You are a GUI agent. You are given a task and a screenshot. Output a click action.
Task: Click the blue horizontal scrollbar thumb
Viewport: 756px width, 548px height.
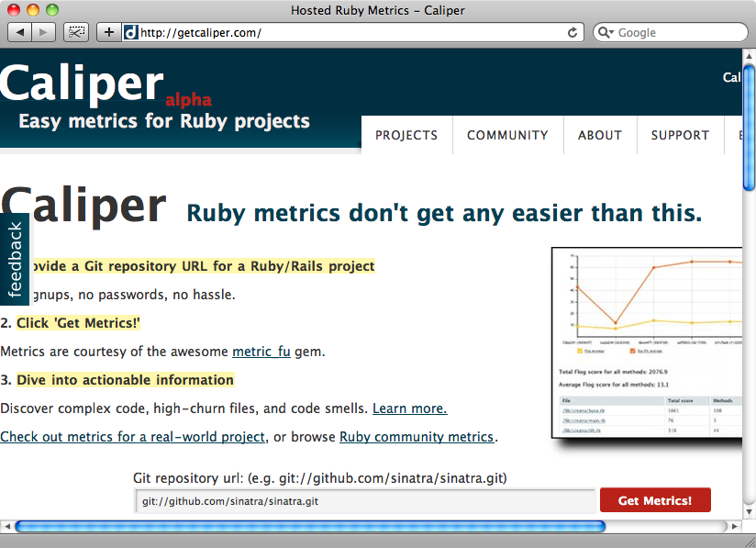[x=310, y=526]
